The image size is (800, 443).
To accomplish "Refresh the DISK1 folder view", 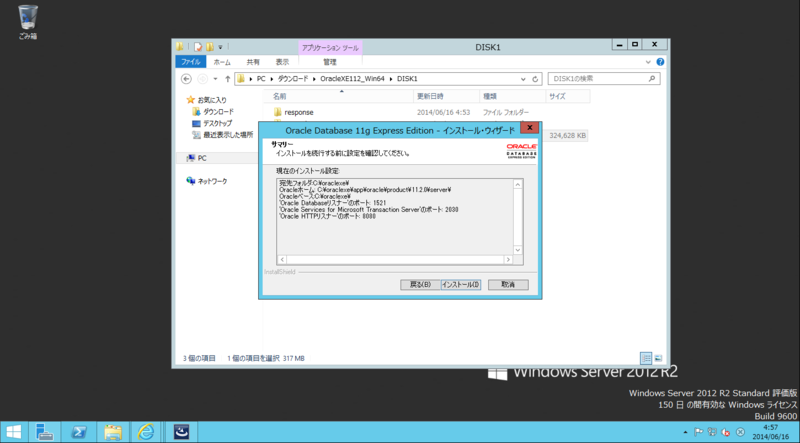I will (535, 79).
